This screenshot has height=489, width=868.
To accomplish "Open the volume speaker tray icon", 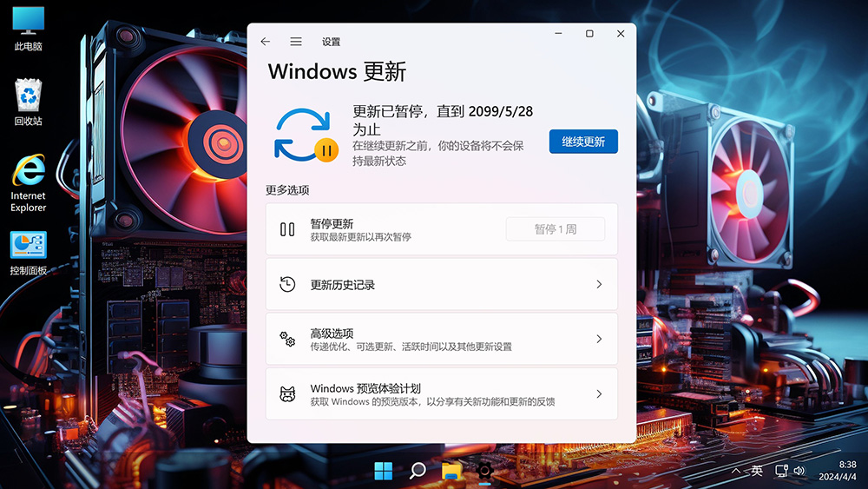I will (799, 471).
